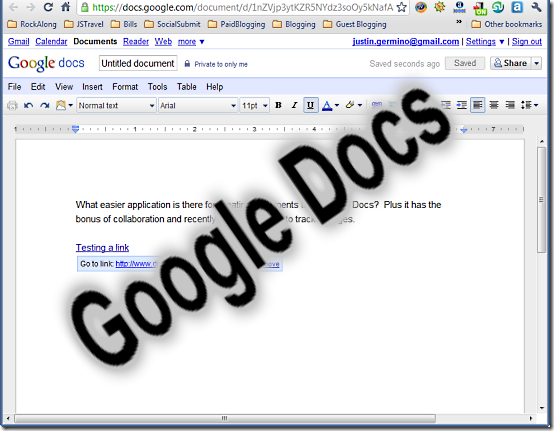Viewport: 554px width, 431px height.
Task: Click the right margin marker on ruler
Action: pos(464,130)
